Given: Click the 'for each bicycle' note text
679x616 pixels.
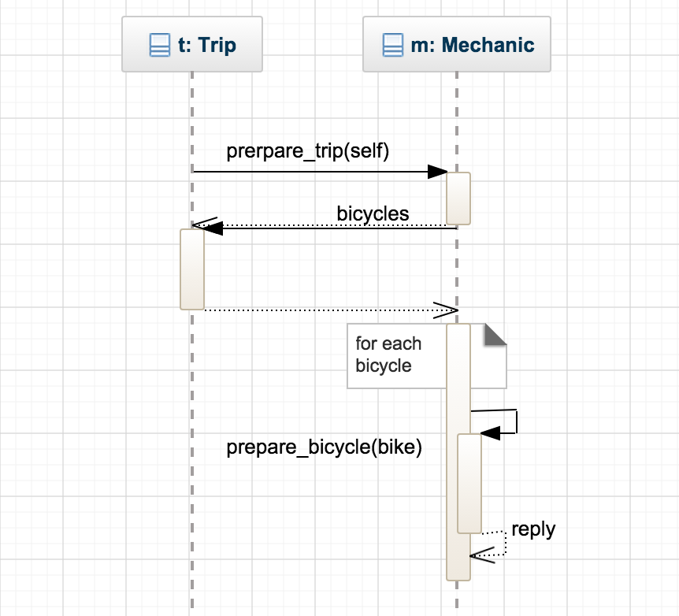Looking at the screenshot, I should click(388, 354).
